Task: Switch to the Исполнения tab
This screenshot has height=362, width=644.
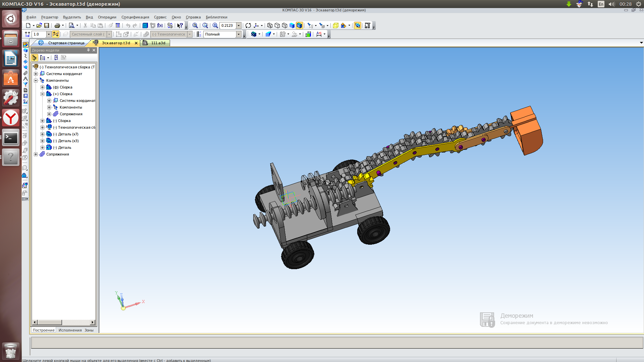Action: point(70,330)
